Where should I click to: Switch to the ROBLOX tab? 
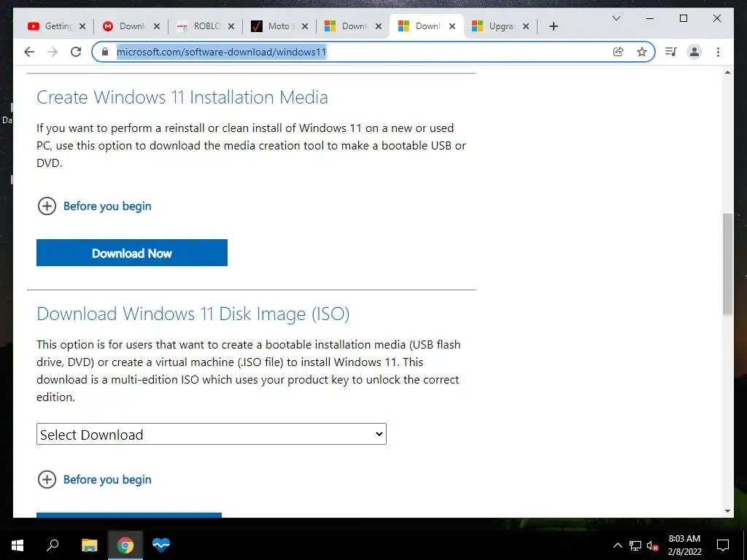click(205, 26)
